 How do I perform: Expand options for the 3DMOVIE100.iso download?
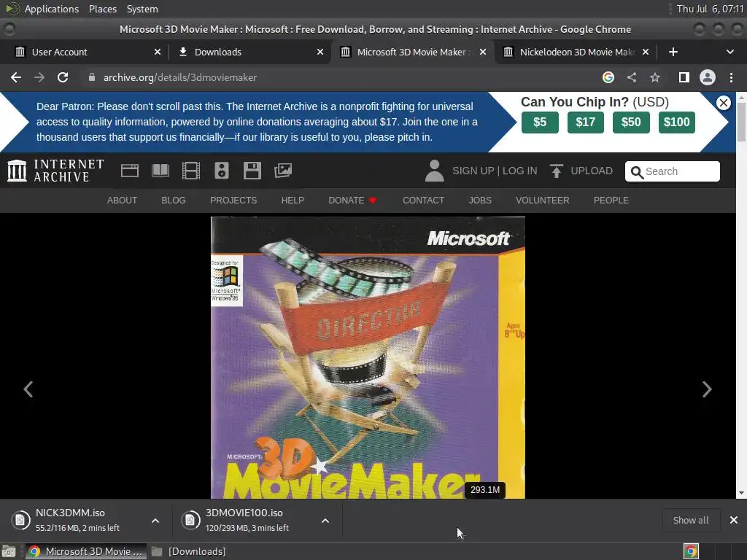click(325, 521)
